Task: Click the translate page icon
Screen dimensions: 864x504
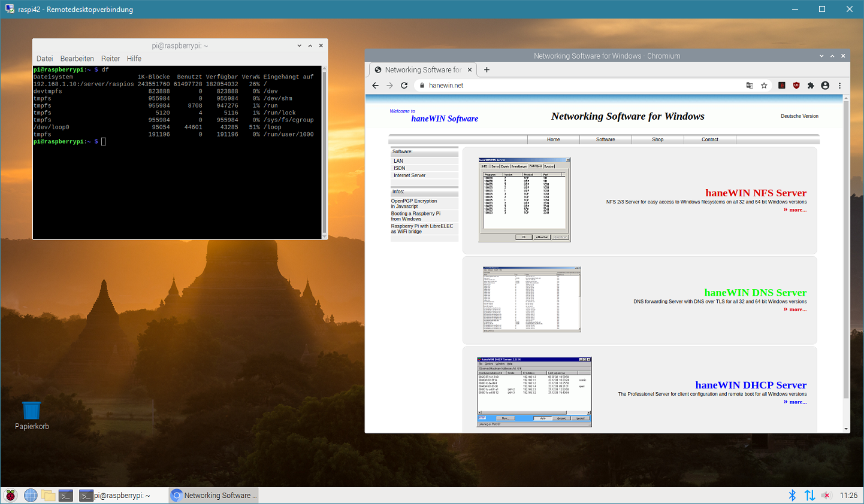Action: click(750, 86)
